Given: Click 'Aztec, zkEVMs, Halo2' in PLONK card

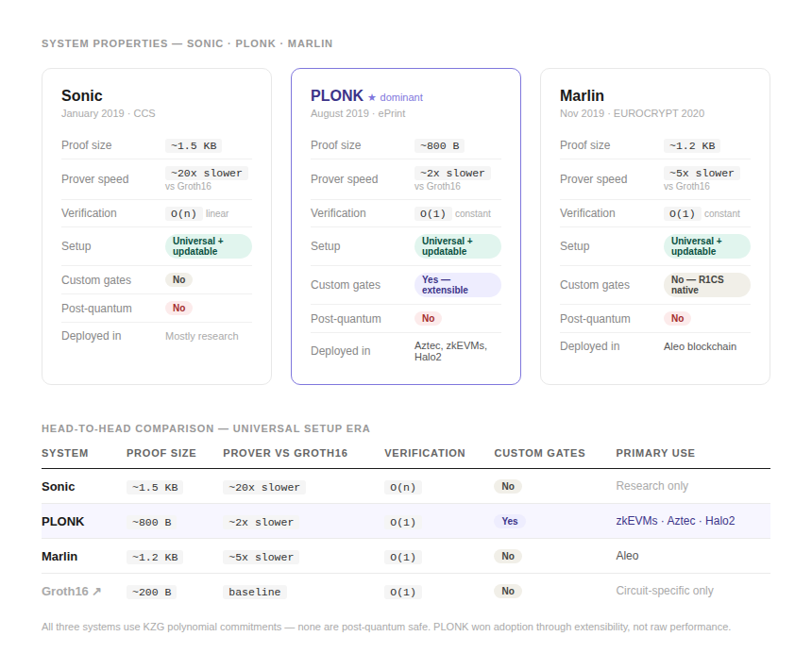Looking at the screenshot, I should tap(450, 351).
